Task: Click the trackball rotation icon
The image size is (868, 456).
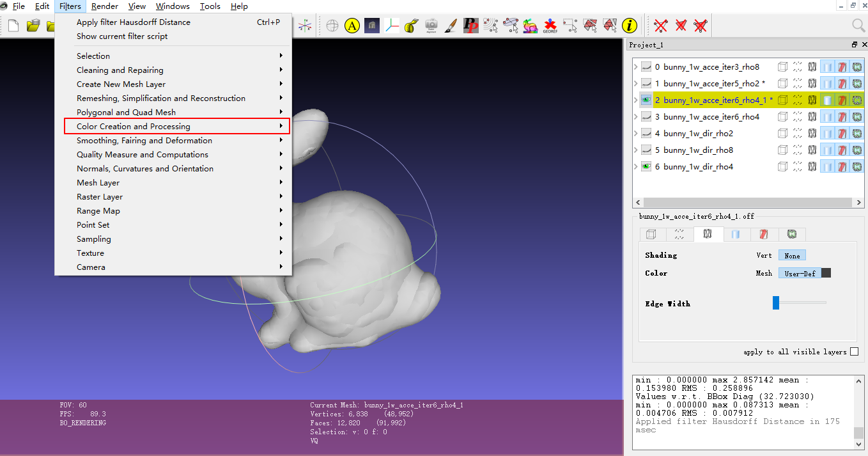Action: click(332, 26)
